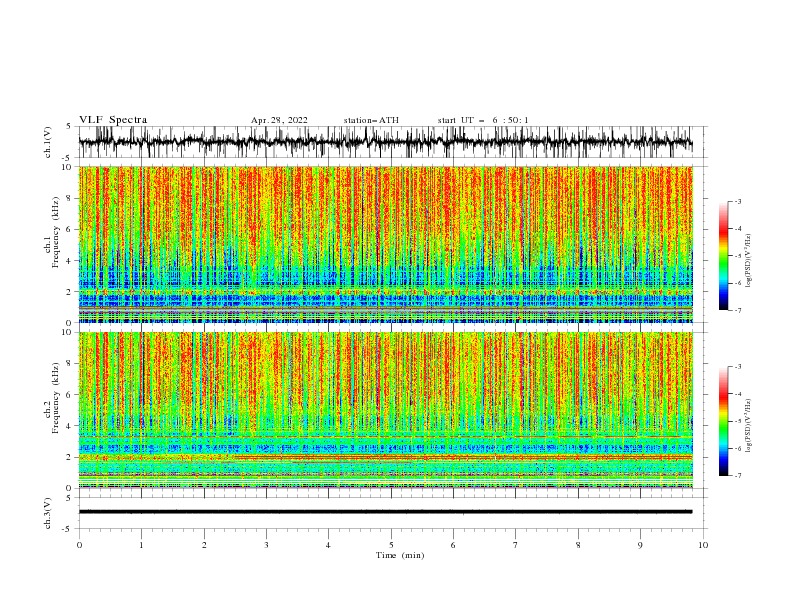Click the '8' kHz tick of ch.2 spectrogram

(70, 364)
